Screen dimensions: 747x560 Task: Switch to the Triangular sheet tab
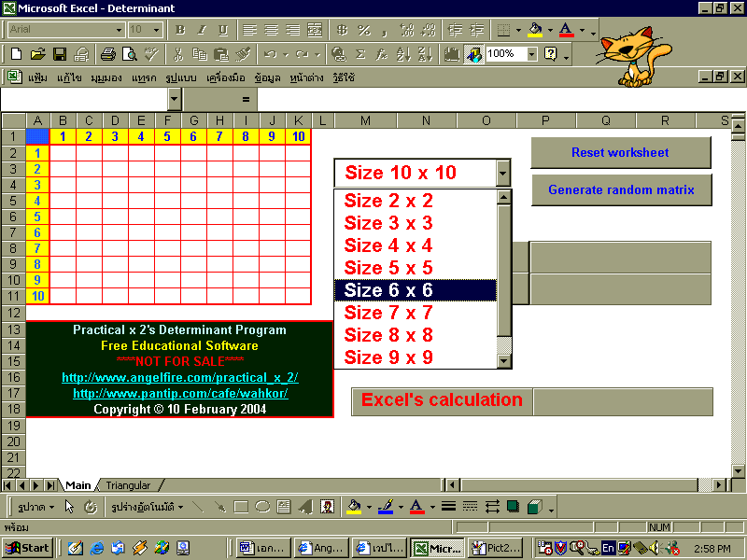pos(127,485)
